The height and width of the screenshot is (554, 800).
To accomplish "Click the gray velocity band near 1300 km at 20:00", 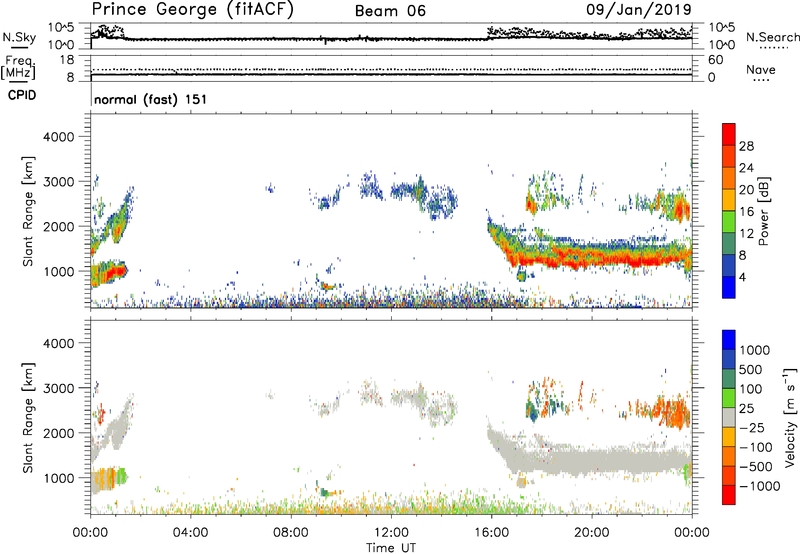I will pyautogui.click(x=592, y=460).
